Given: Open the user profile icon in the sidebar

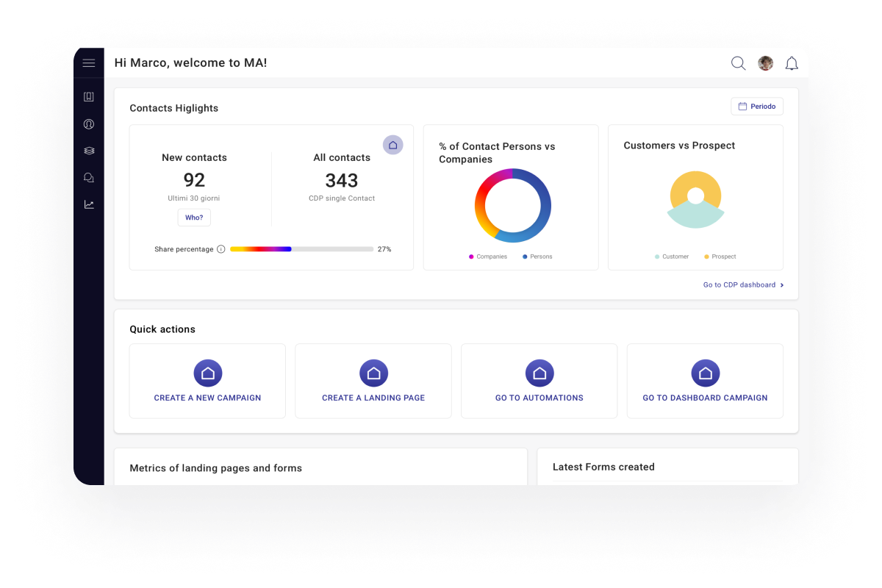Looking at the screenshot, I should pyautogui.click(x=89, y=124).
